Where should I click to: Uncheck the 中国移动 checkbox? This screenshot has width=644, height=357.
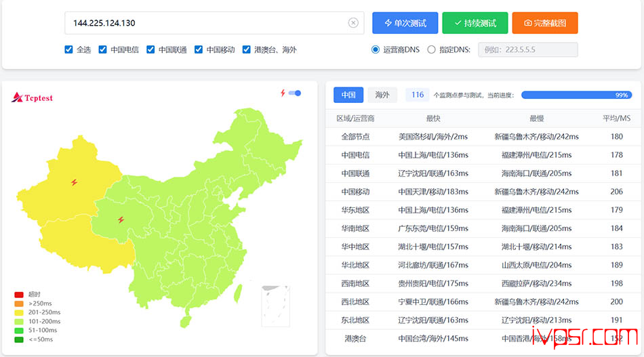(x=199, y=49)
